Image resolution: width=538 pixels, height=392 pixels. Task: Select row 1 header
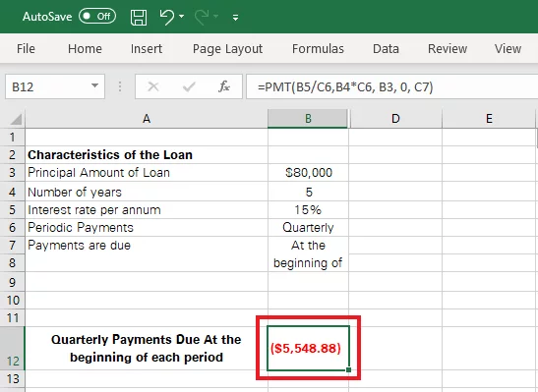click(x=13, y=138)
